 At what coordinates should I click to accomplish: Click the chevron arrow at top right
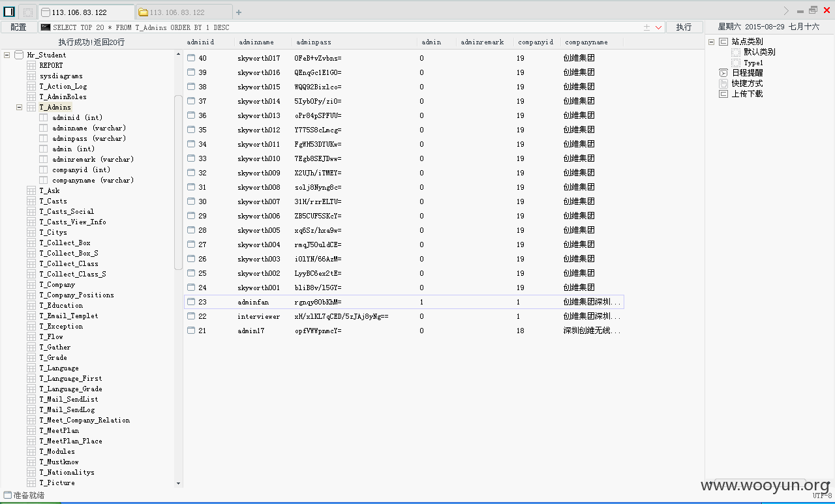tap(786, 10)
